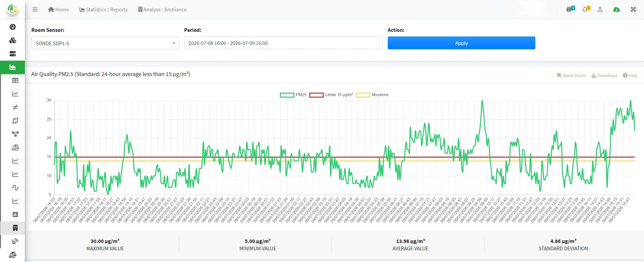Viewport: 644px width, 262px height.
Task: Toggle fullscreen with the expand icon
Action: tap(633, 9)
